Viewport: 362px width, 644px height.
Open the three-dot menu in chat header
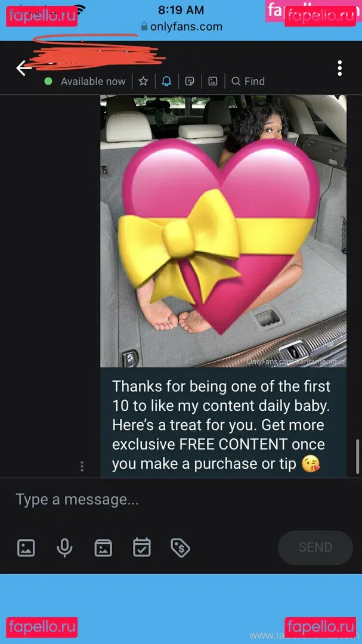tap(339, 68)
